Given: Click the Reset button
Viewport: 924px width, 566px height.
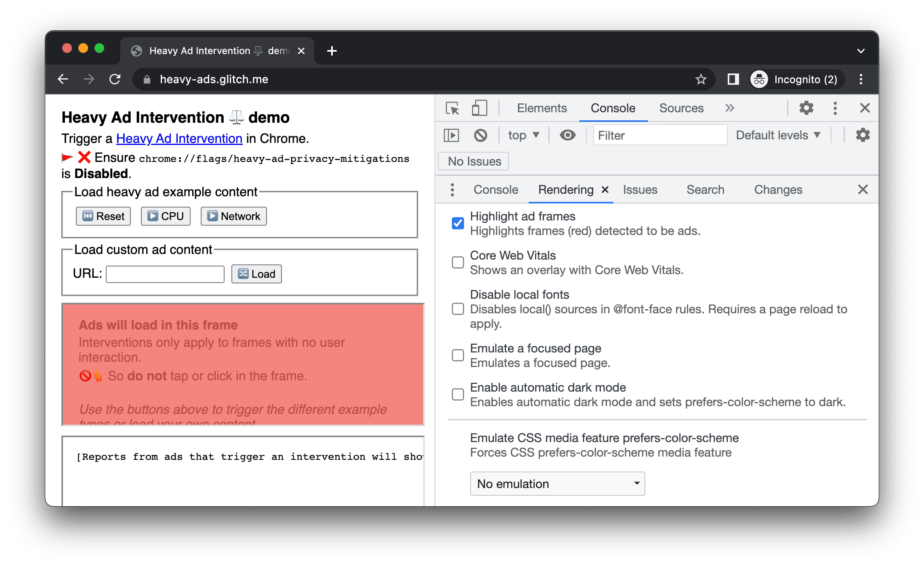Looking at the screenshot, I should [x=102, y=216].
